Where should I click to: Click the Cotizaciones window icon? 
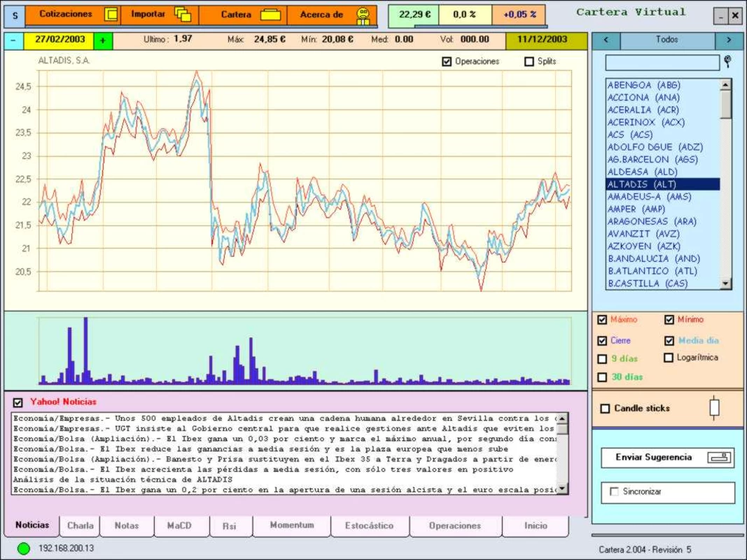111,14
